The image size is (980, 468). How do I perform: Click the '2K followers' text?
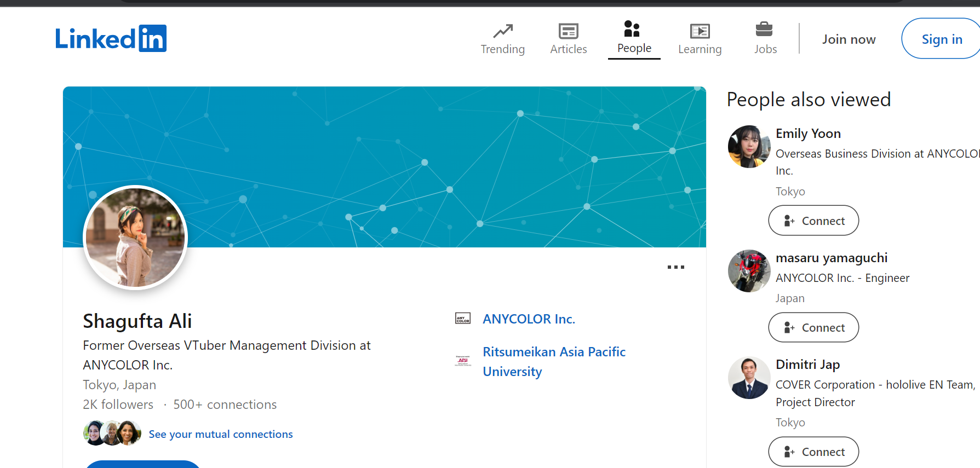[118, 405]
